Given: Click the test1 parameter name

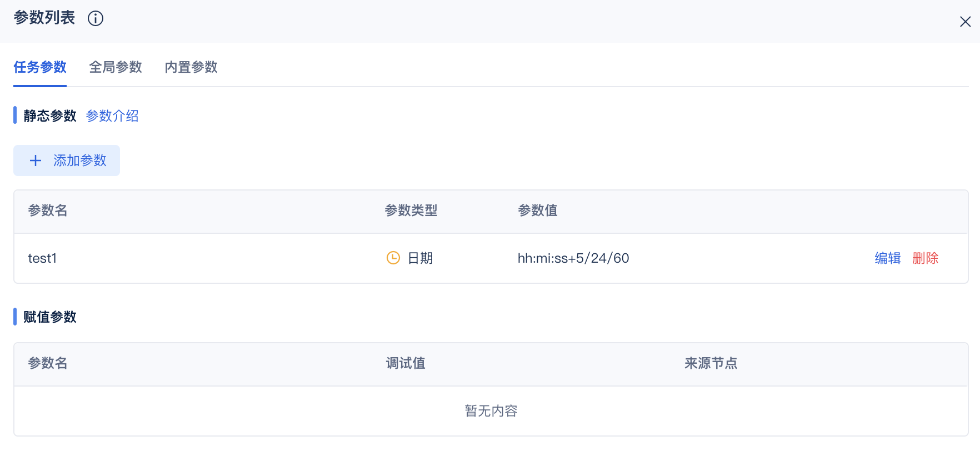Looking at the screenshot, I should click(42, 258).
